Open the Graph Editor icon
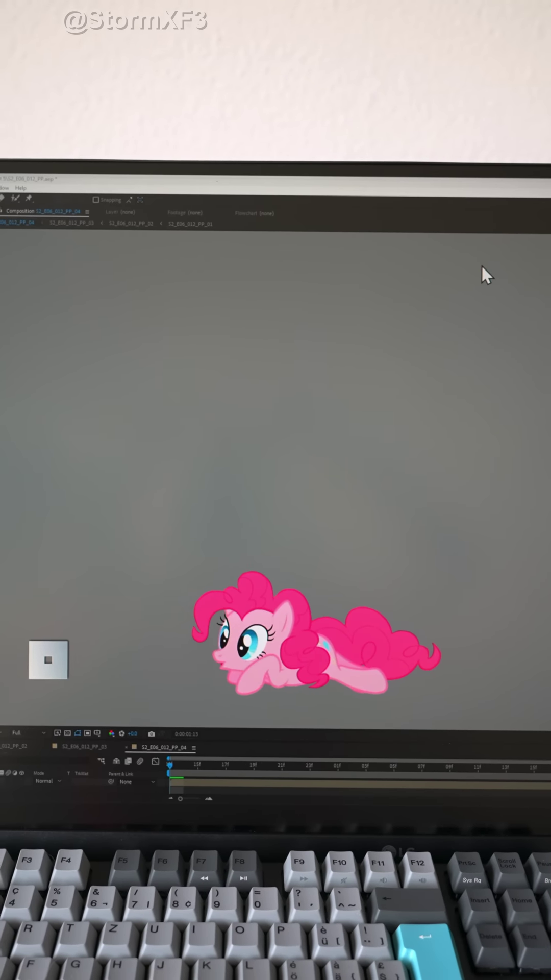This screenshot has width=551, height=980. point(156,762)
